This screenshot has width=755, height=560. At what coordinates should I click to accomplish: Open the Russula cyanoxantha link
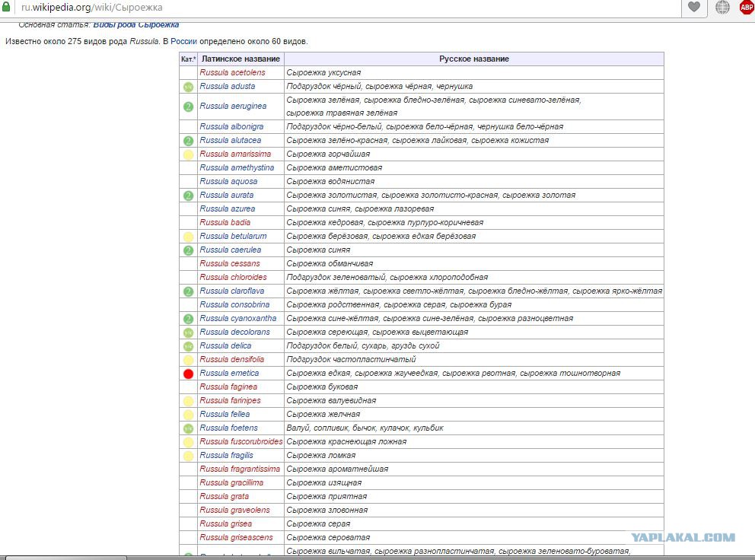tap(238, 318)
